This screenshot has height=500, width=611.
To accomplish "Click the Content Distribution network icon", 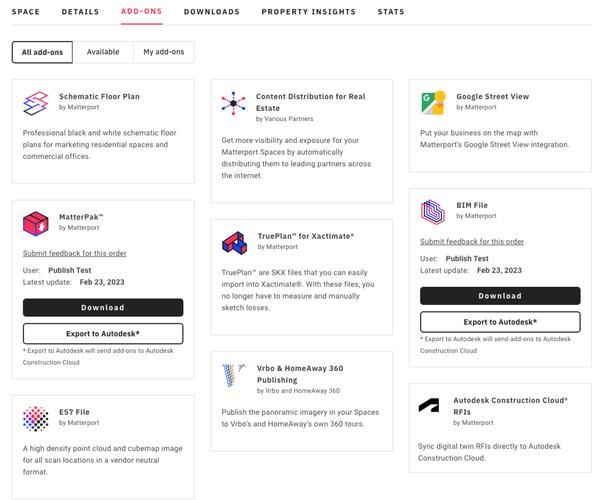I will click(233, 103).
